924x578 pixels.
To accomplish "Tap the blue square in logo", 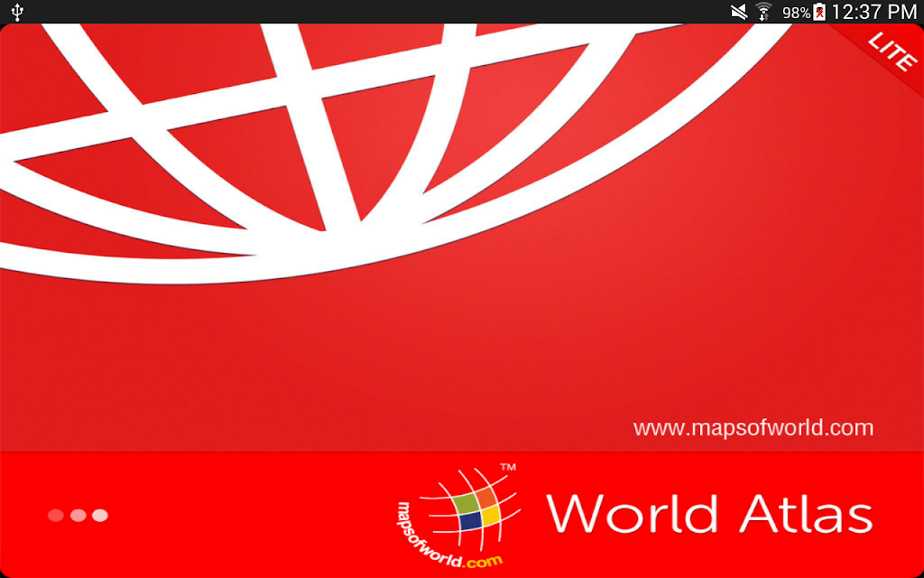I will click(469, 521).
